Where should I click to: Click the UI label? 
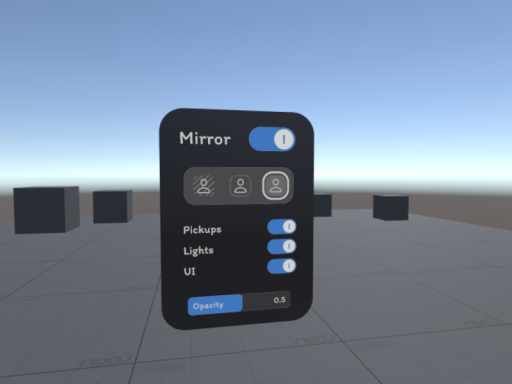click(x=189, y=272)
